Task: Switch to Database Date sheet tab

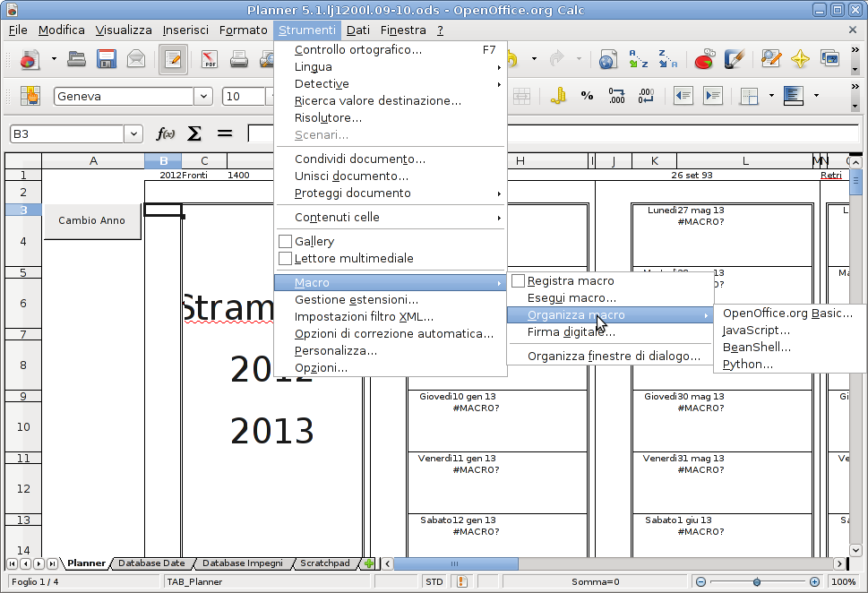Action: 151,563
